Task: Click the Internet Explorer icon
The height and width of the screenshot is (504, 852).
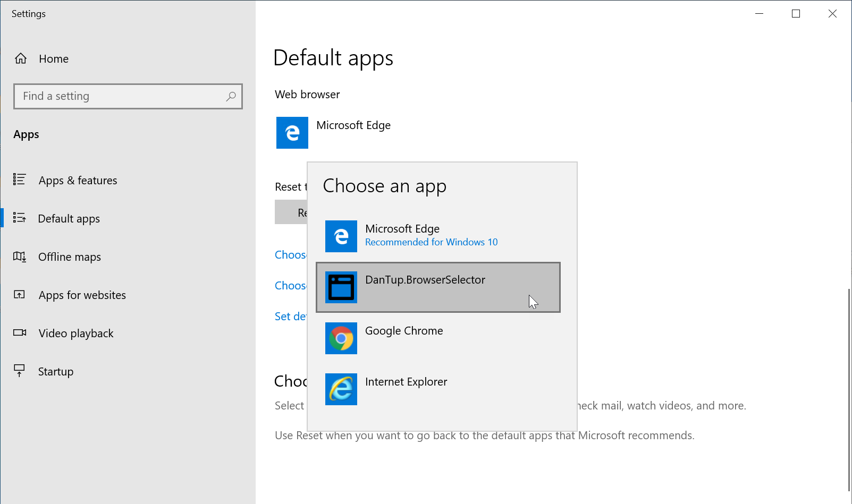Action: click(x=341, y=389)
